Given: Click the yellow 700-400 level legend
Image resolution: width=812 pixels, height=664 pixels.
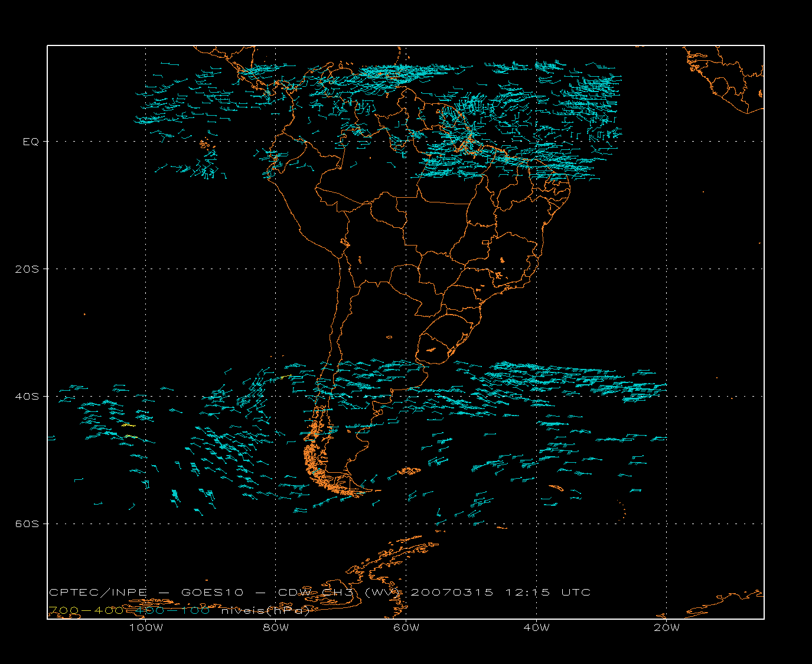Looking at the screenshot, I should tap(86, 610).
